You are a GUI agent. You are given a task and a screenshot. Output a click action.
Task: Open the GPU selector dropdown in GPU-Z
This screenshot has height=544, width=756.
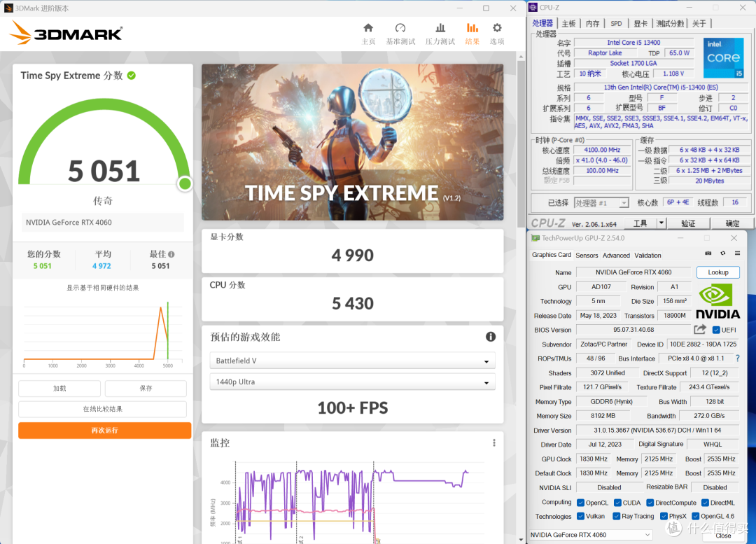click(x=591, y=535)
